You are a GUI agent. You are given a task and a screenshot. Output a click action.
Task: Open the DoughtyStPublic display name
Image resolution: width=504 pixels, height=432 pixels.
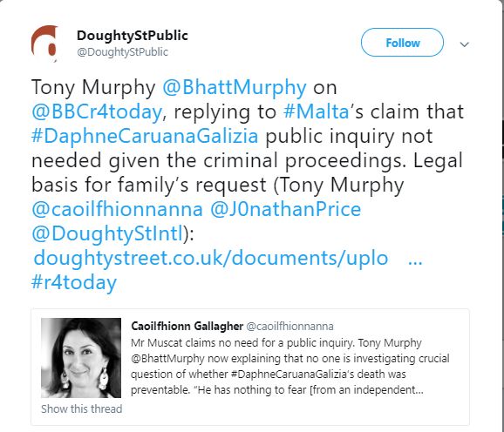[x=133, y=36]
